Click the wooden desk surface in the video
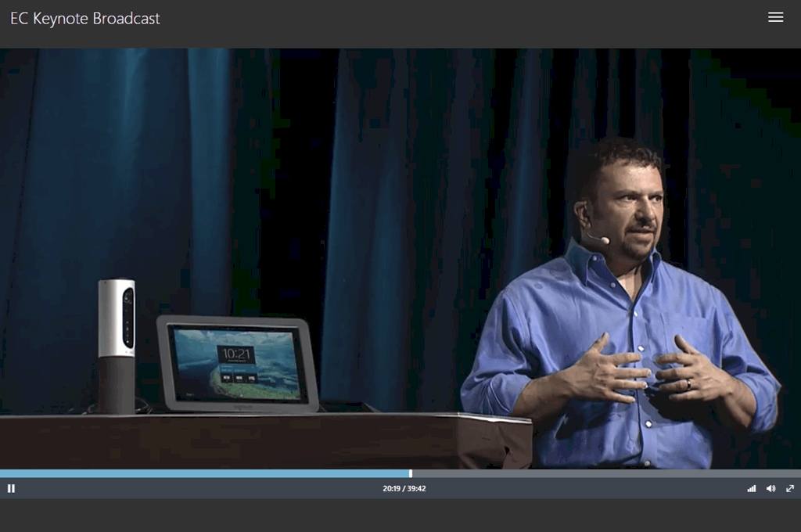The width and height of the screenshot is (801, 532). tap(235, 440)
